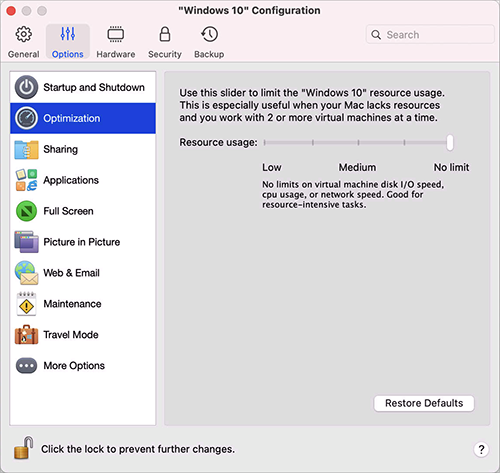
Task: Click the Travel Mode suitcase icon
Action: [x=26, y=335]
